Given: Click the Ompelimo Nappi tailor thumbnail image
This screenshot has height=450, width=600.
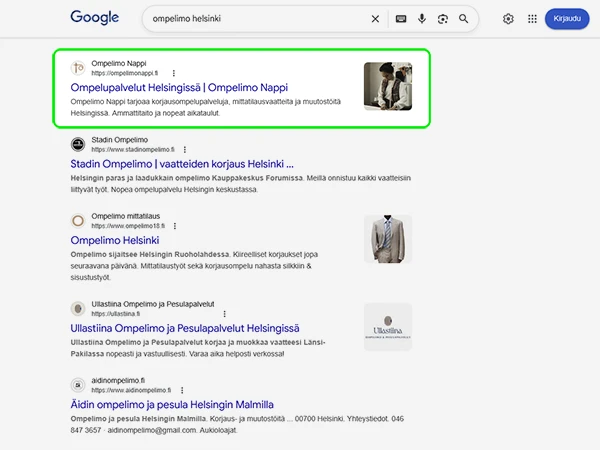Looking at the screenshot, I should click(388, 86).
